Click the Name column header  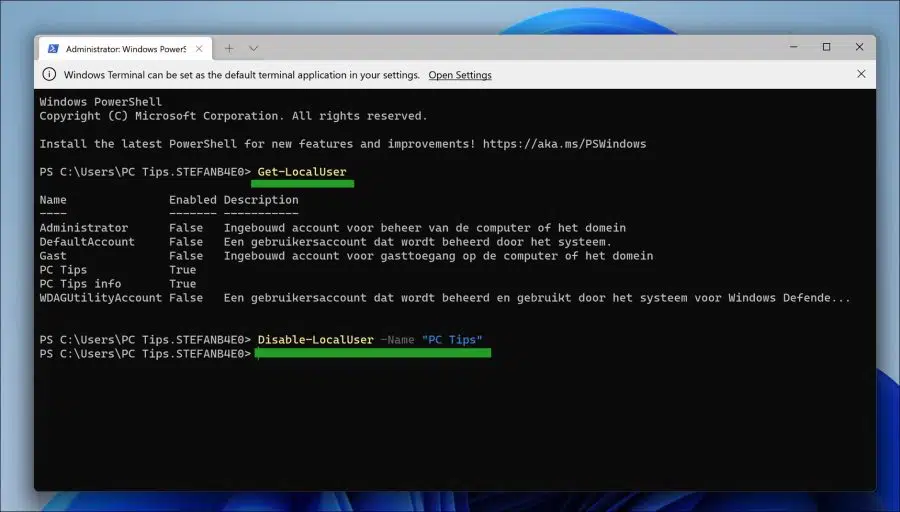coord(53,200)
